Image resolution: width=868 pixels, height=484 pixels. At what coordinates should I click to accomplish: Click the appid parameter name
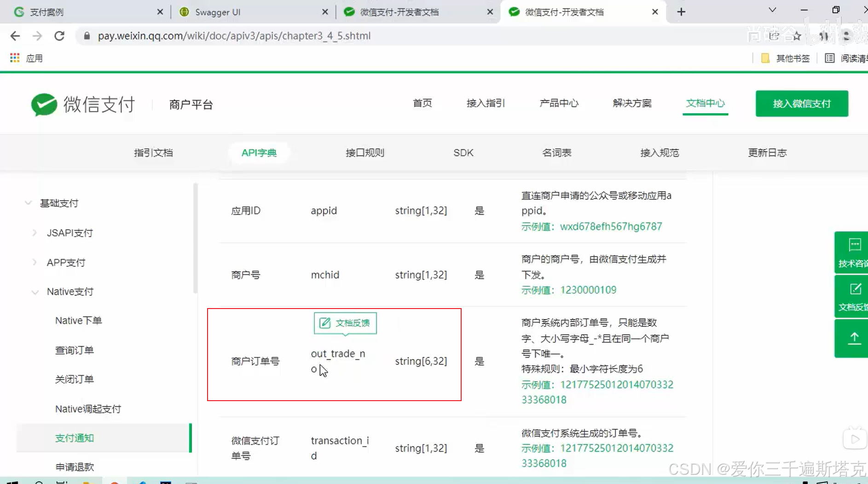click(324, 210)
